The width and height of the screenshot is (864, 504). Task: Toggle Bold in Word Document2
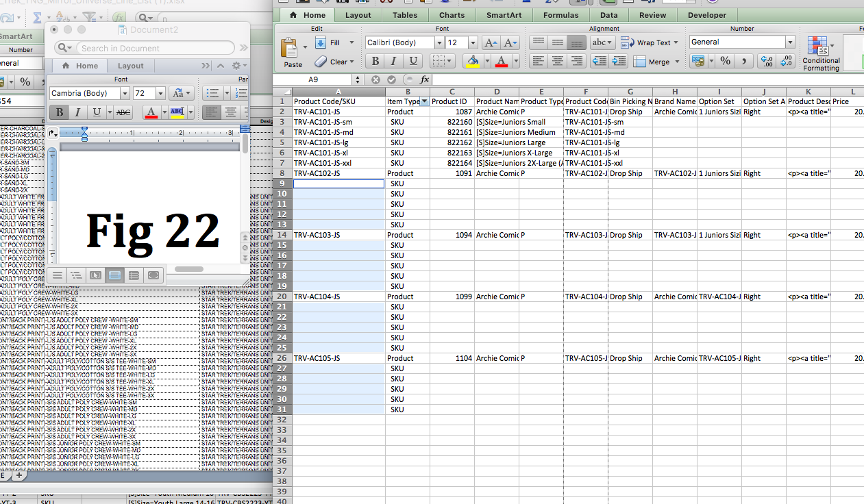[59, 112]
